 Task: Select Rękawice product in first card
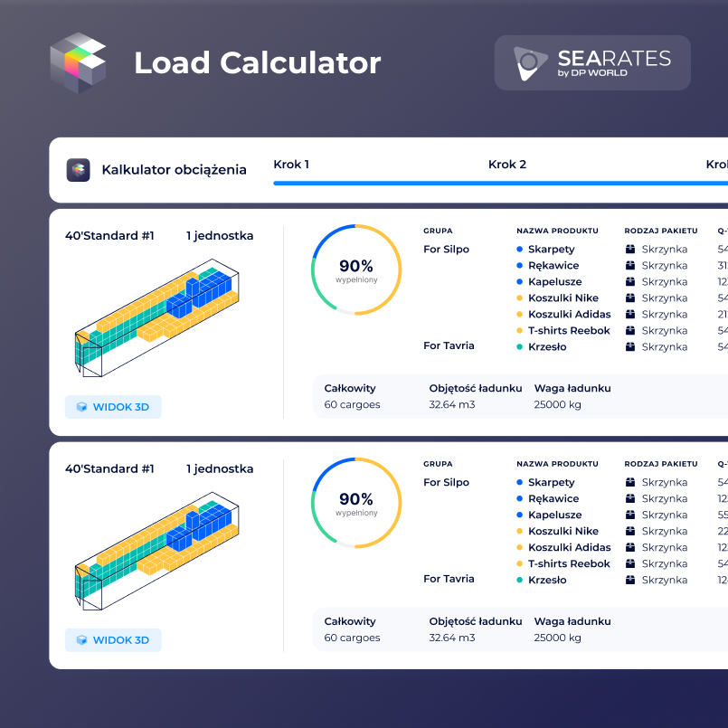[553, 266]
